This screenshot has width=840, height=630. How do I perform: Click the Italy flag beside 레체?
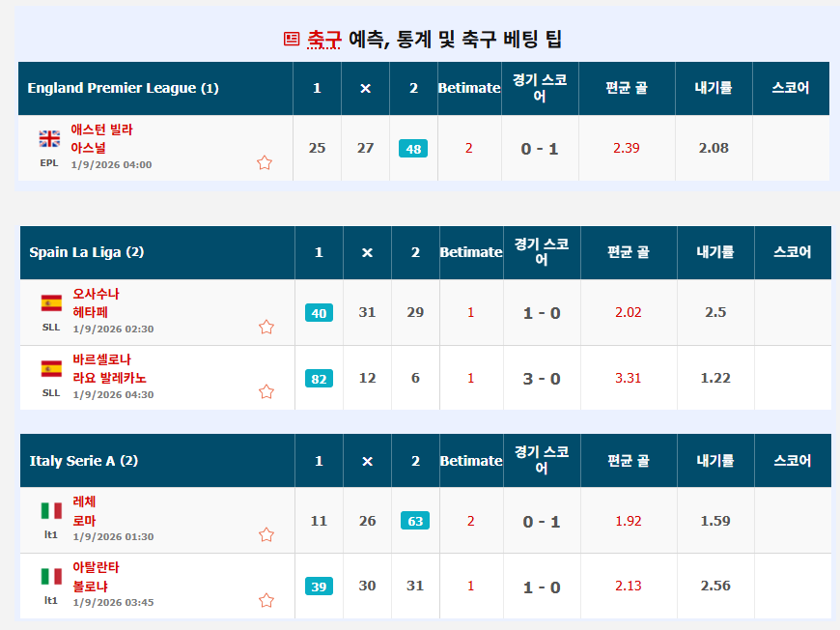click(51, 510)
